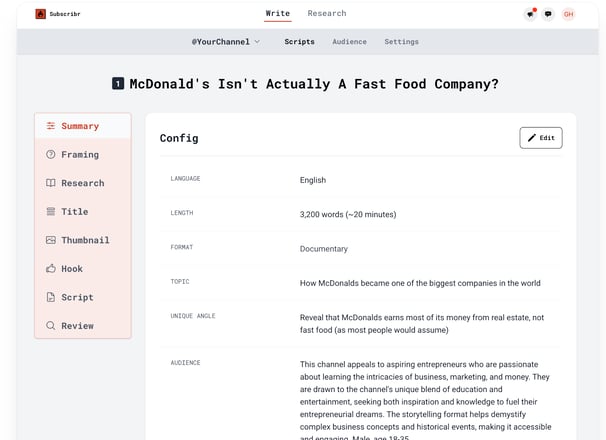Click the Research open book icon

(51, 183)
